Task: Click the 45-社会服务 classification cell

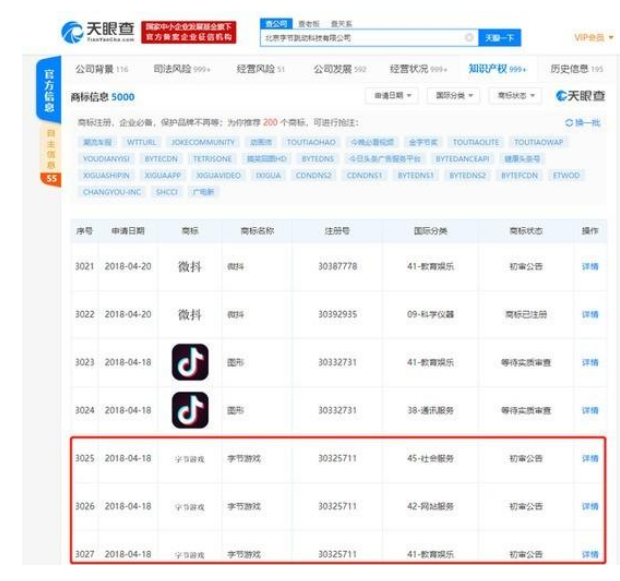Action: tap(431, 459)
